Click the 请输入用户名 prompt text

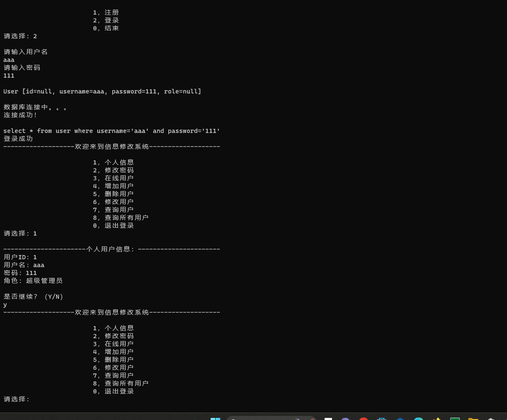(26, 52)
